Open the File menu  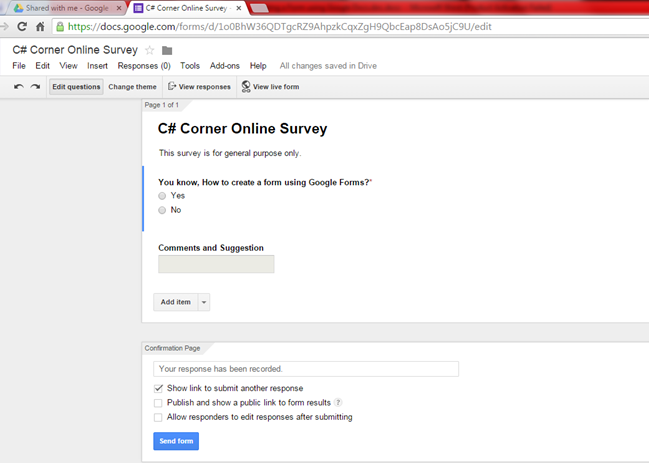pos(19,66)
